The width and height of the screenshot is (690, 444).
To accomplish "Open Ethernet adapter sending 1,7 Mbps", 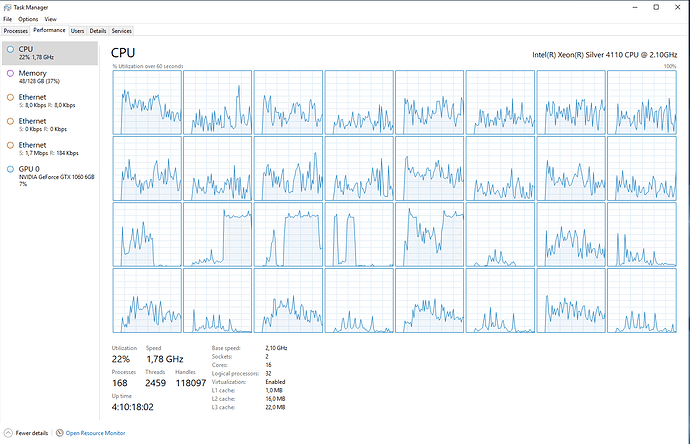I will [x=50, y=149].
